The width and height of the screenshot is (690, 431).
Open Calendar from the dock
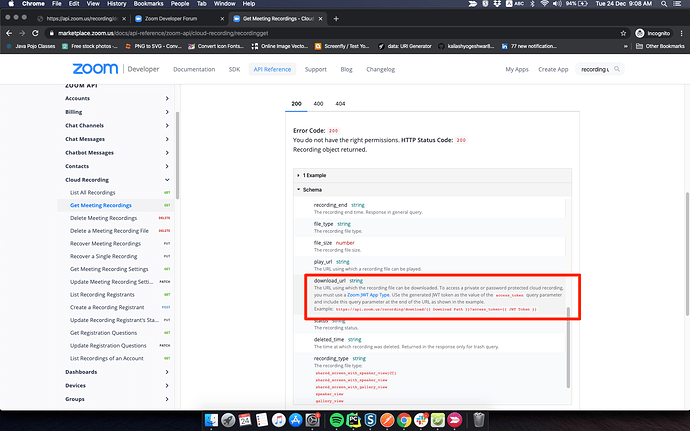pos(245,420)
